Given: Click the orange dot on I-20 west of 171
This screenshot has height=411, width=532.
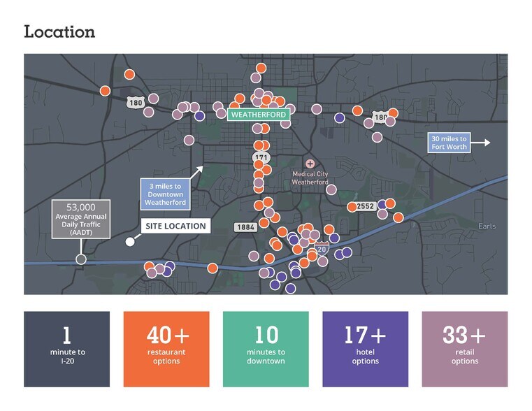Looking at the screenshot, I should tap(213, 268).
